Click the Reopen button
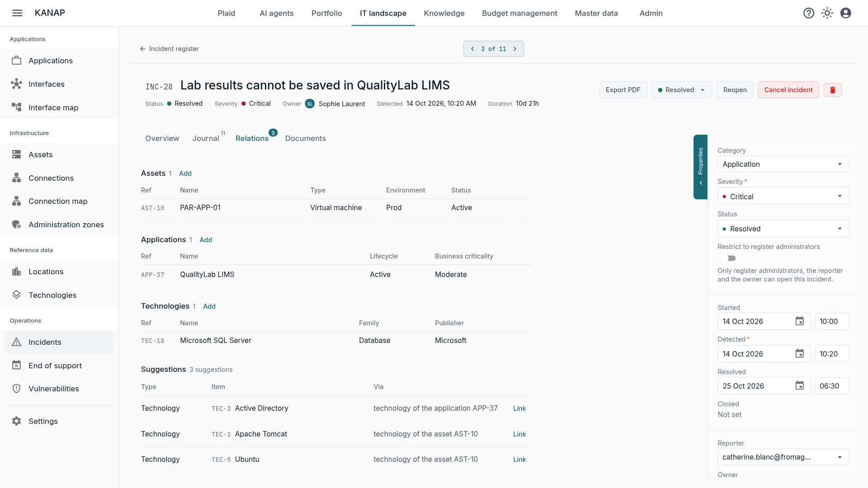Image resolution: width=868 pixels, height=488 pixels. point(735,90)
